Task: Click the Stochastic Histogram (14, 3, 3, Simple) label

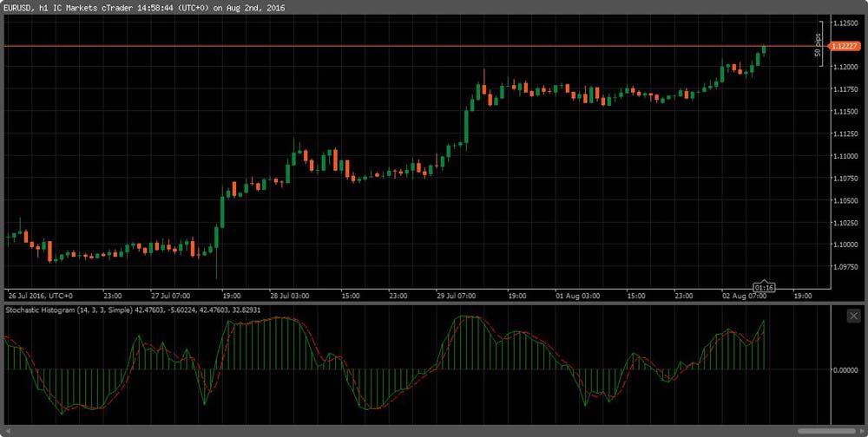Action: click(x=69, y=310)
